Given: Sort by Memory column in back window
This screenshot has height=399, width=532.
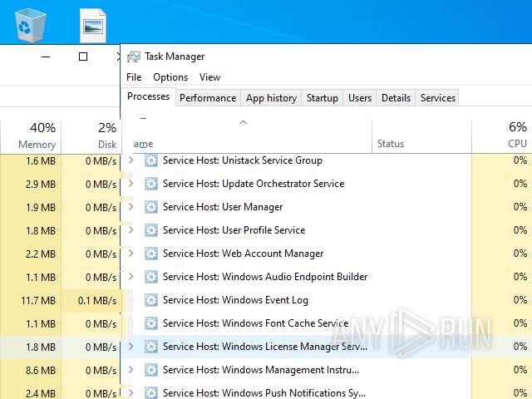Looking at the screenshot, I should pos(32,136).
